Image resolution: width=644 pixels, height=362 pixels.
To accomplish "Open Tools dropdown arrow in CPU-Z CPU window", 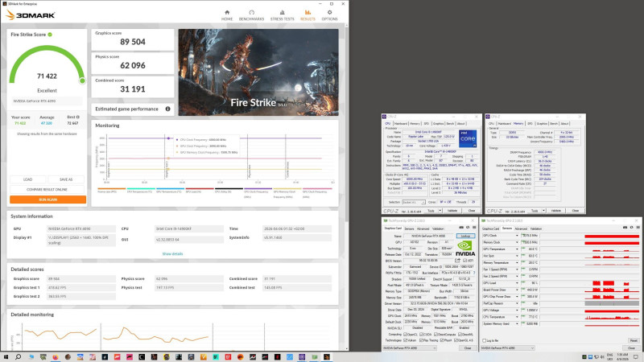I will click(x=440, y=211).
